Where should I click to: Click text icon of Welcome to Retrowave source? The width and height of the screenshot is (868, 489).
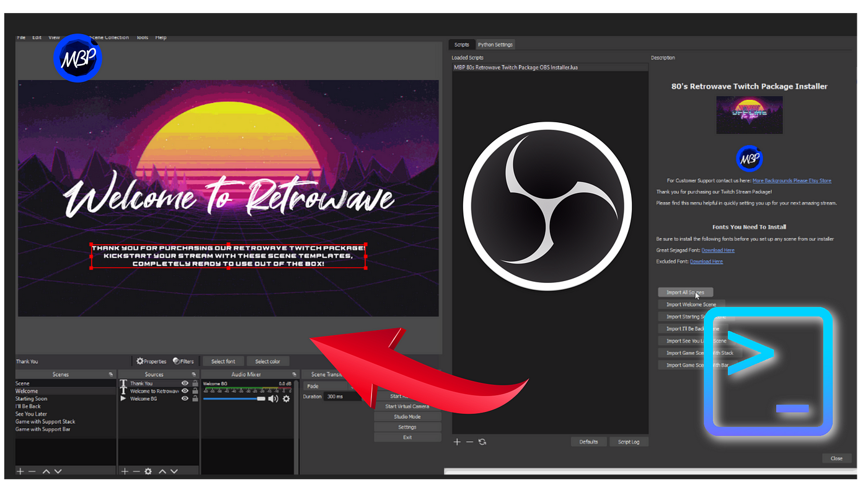point(123,391)
